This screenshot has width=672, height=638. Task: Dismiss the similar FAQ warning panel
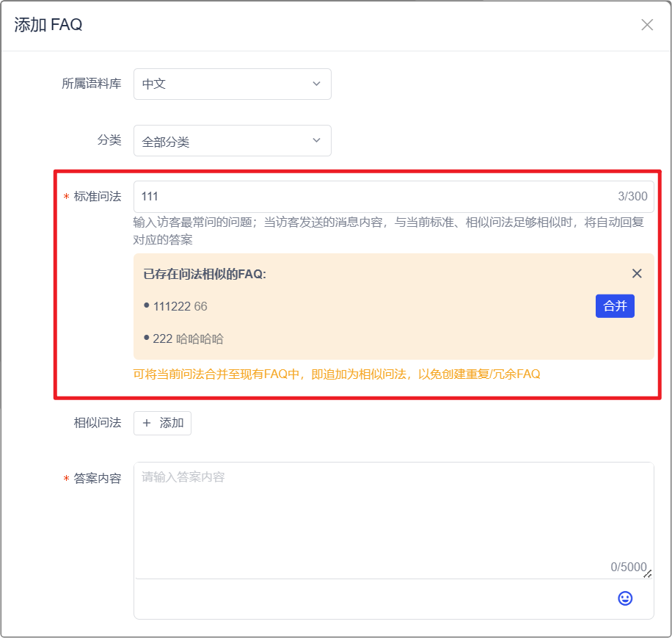[637, 274]
